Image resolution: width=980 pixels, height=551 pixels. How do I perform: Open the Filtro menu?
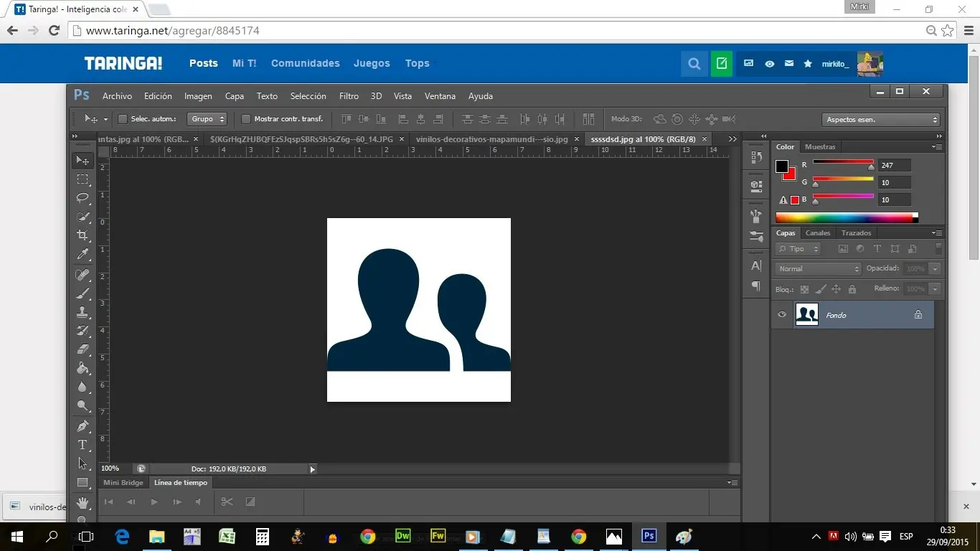[x=349, y=96]
